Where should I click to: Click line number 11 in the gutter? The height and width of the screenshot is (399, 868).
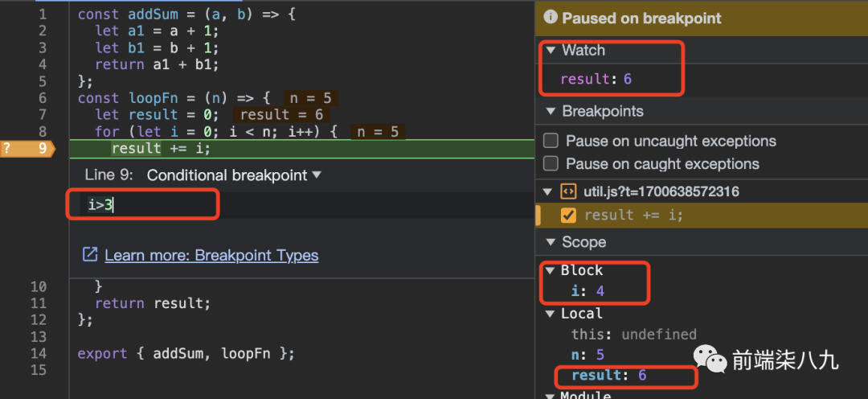38,303
